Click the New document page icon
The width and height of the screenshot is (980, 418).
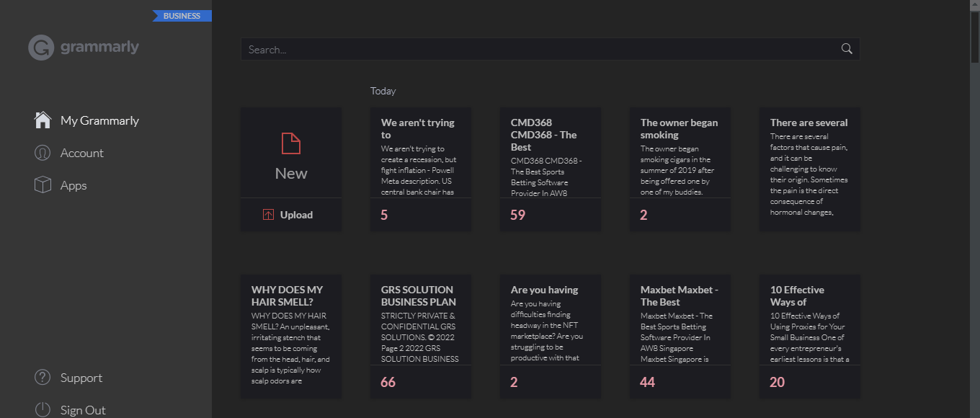click(x=291, y=143)
